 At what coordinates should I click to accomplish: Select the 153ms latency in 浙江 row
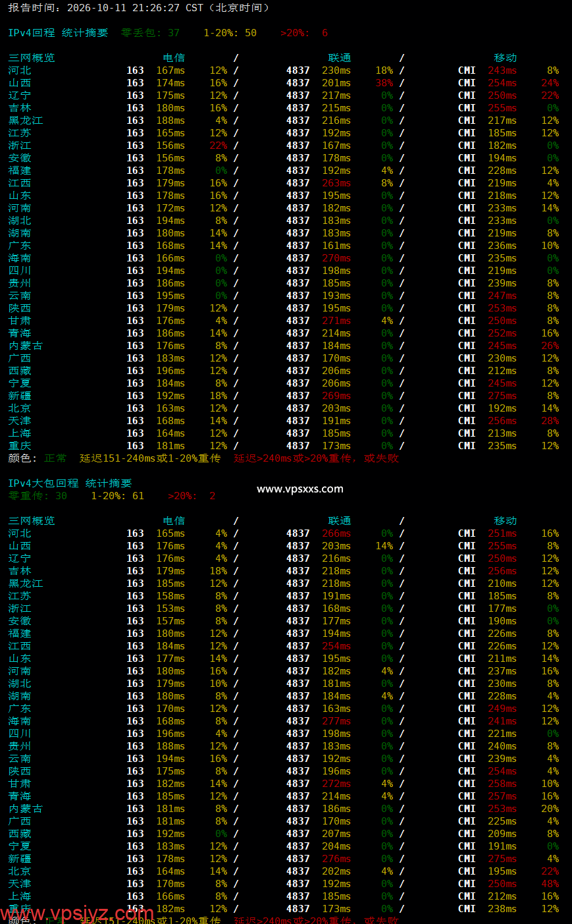click(170, 609)
